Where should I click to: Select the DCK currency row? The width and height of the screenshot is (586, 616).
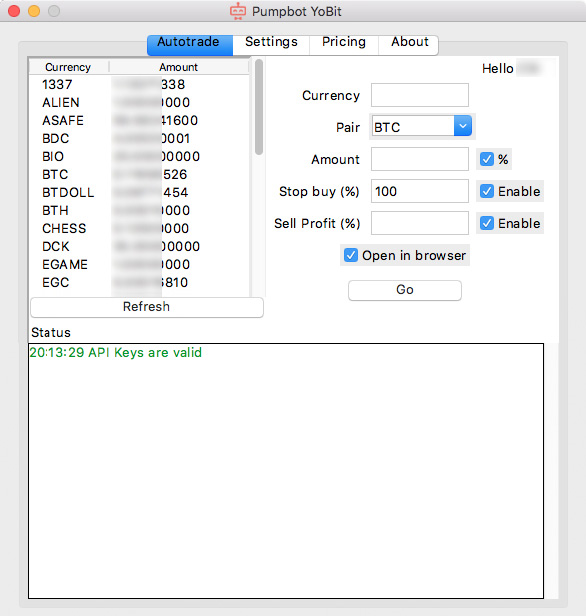point(139,247)
